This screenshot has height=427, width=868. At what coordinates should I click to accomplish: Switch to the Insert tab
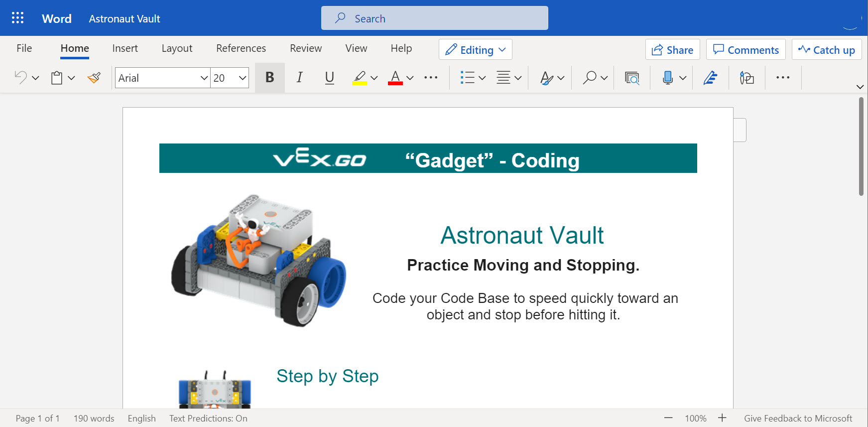[125, 48]
